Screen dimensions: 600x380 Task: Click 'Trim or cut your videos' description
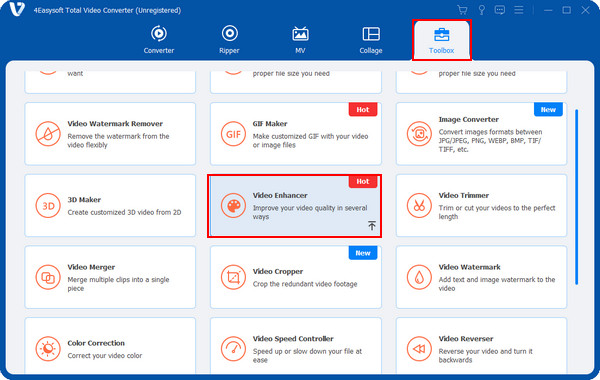(496, 212)
